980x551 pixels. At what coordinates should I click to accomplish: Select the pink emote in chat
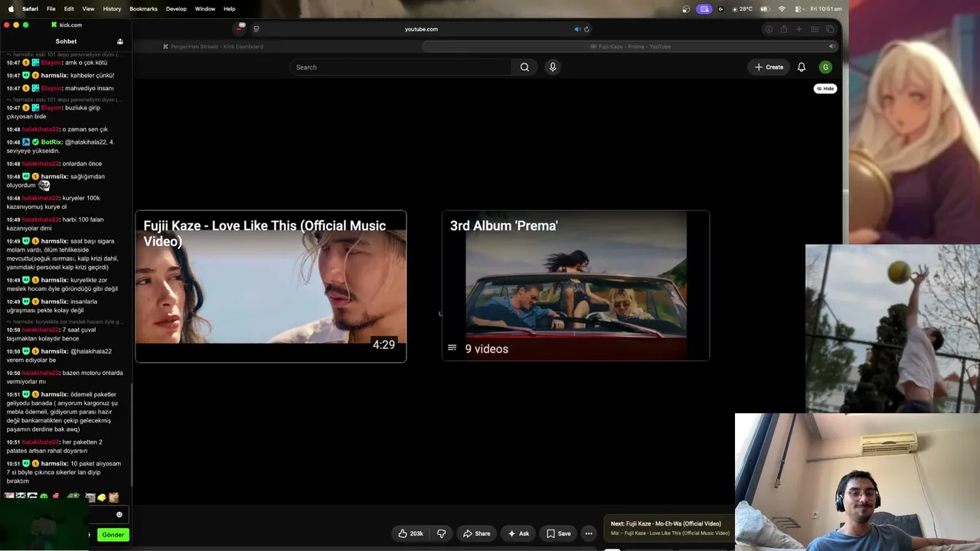[56, 497]
